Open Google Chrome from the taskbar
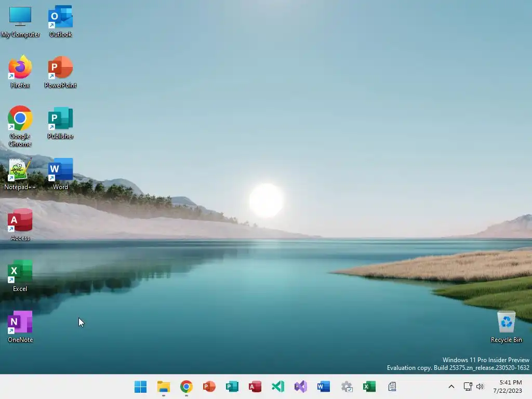532x399 pixels. (x=187, y=387)
